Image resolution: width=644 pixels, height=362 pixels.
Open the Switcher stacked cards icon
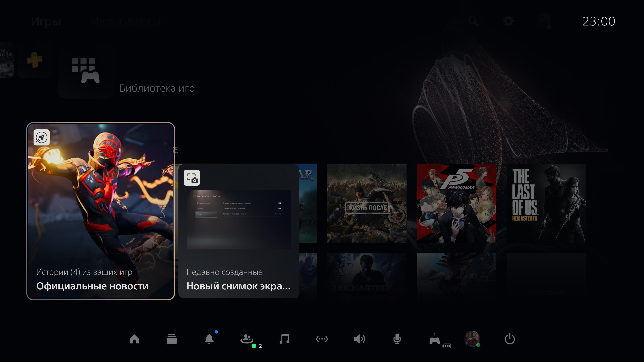[x=172, y=339]
